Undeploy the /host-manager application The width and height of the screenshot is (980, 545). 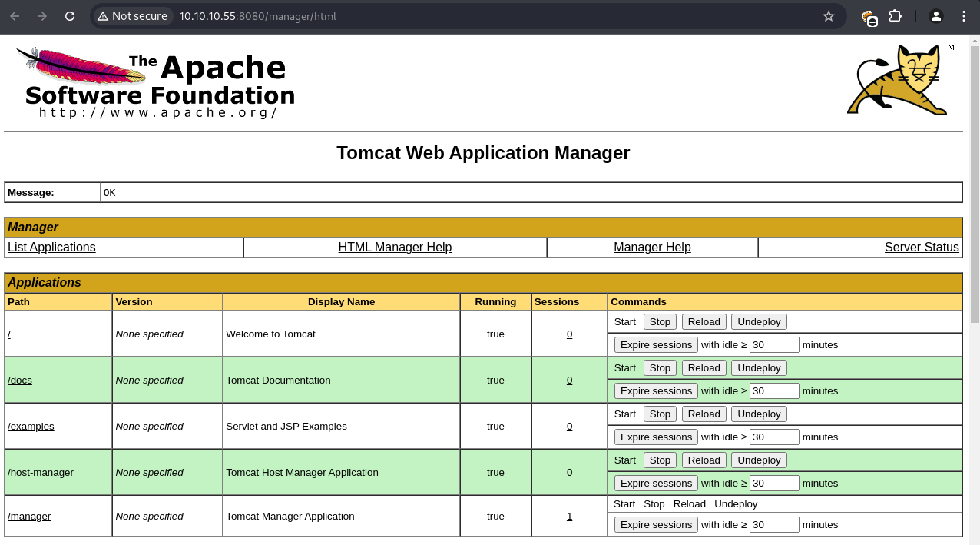(759, 460)
